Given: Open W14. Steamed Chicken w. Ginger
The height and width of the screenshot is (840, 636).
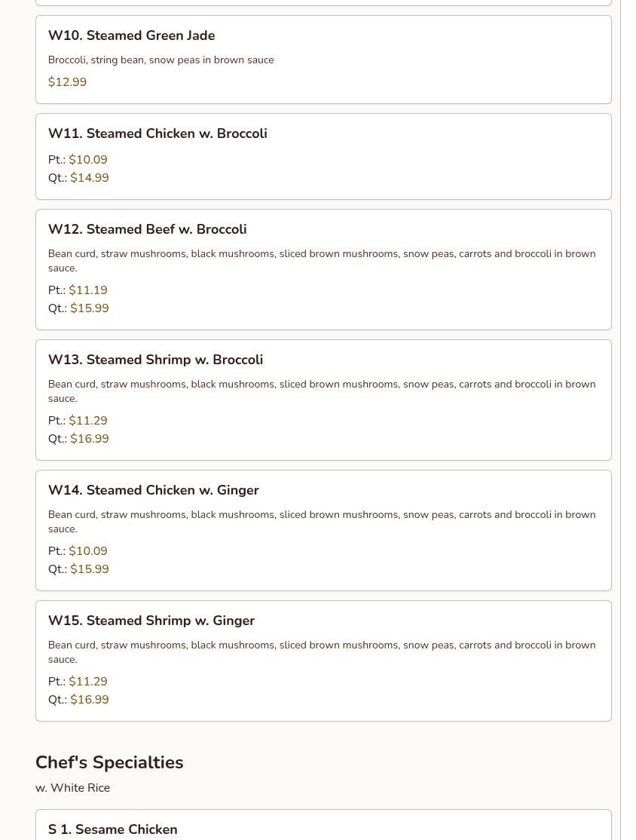Looking at the screenshot, I should click(x=153, y=490).
